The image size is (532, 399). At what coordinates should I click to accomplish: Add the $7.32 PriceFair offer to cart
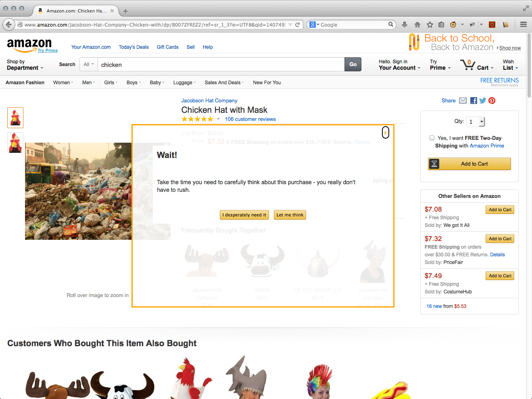point(500,239)
